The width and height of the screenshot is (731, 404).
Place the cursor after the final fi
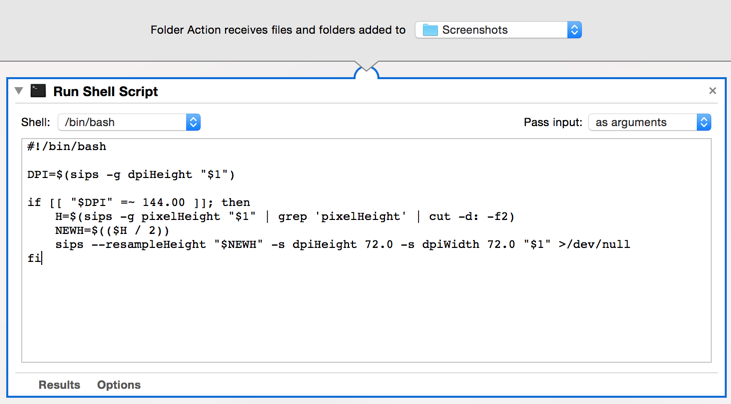click(41, 259)
